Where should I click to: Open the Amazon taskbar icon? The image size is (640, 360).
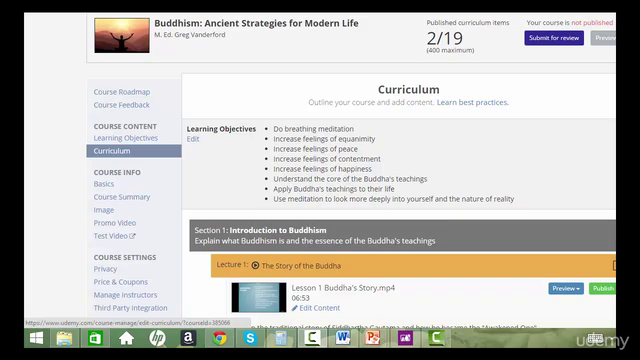coord(188,338)
